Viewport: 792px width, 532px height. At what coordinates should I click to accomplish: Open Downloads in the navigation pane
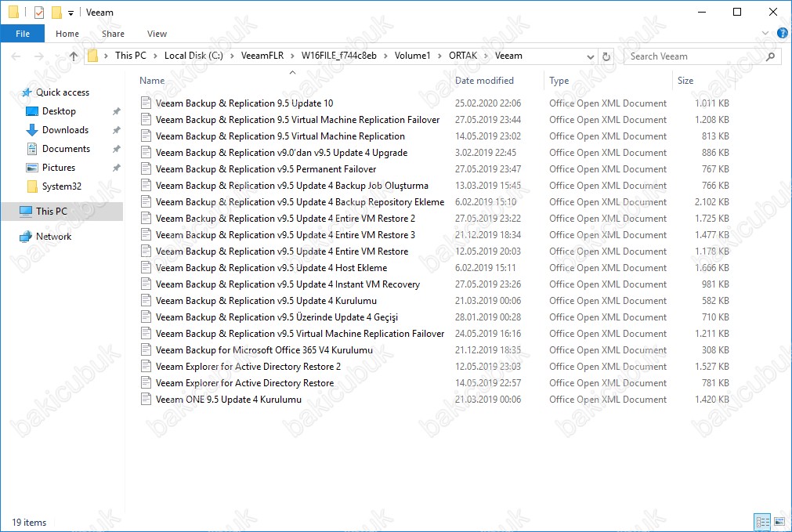[x=65, y=130]
